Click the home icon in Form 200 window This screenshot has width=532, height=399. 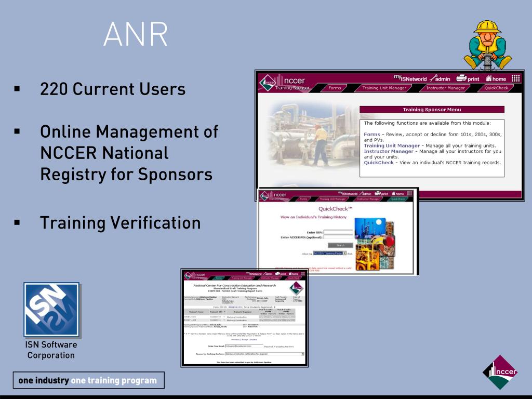point(294,273)
